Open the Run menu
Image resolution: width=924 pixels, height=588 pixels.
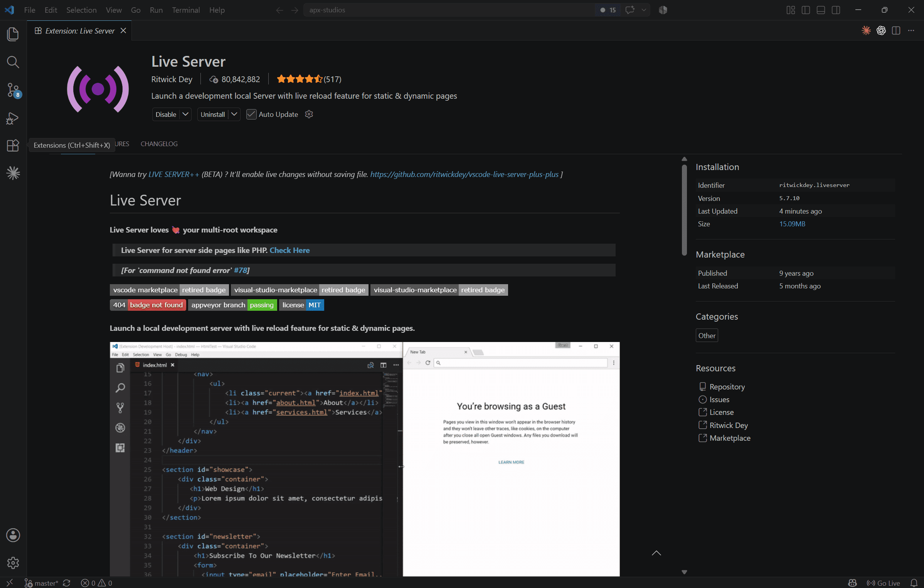pos(156,10)
